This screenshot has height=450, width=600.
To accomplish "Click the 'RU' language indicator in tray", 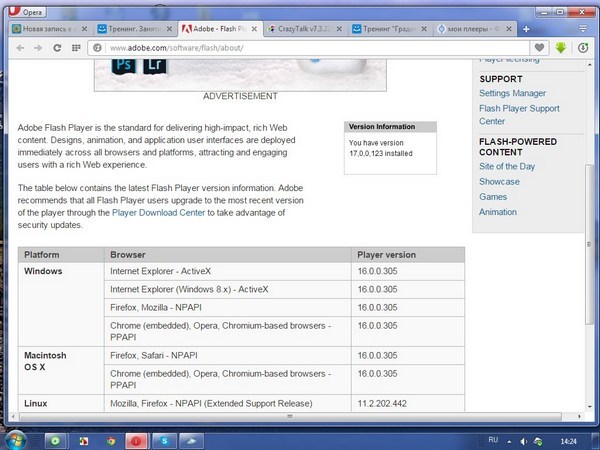I will [493, 440].
